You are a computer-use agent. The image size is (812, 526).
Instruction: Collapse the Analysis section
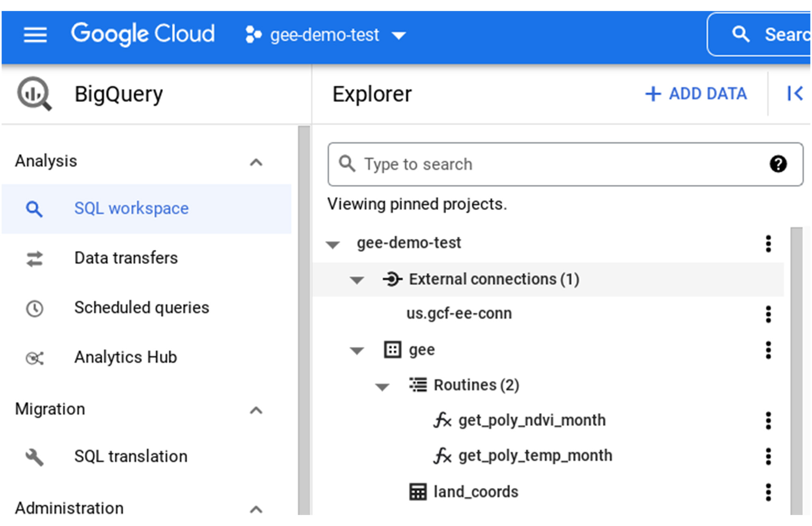(256, 162)
